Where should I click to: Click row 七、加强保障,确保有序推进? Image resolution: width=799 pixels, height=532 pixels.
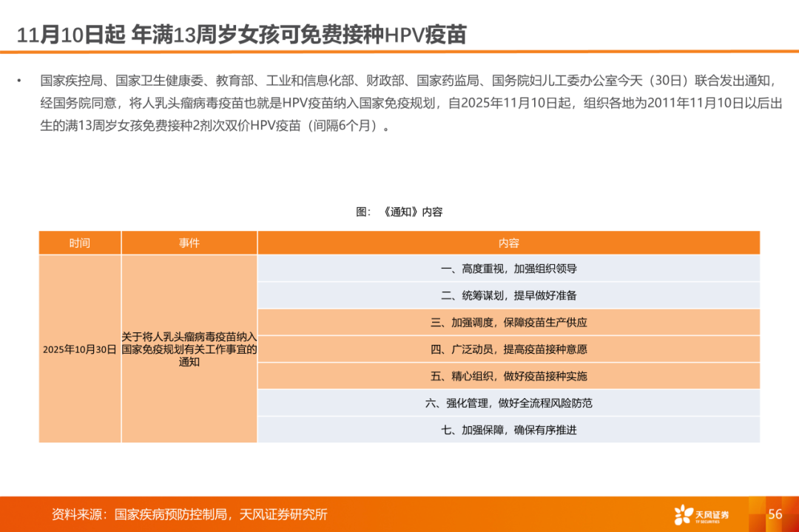click(x=508, y=430)
